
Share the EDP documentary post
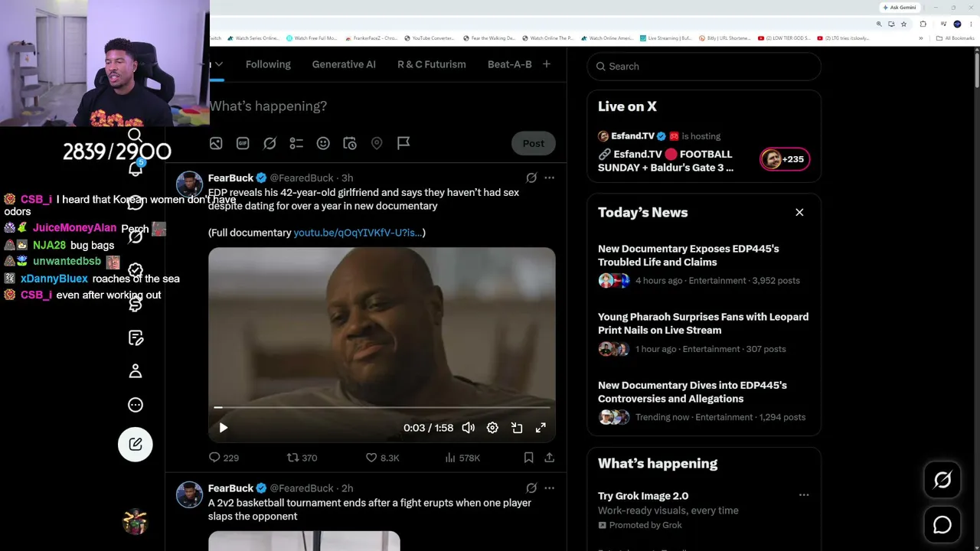(x=549, y=458)
